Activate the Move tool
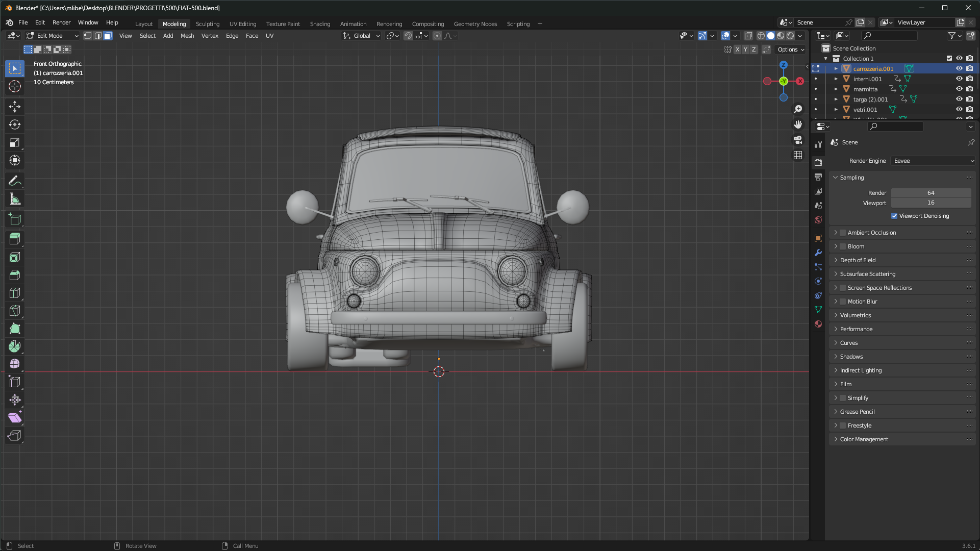The image size is (980, 551). pos(15,106)
